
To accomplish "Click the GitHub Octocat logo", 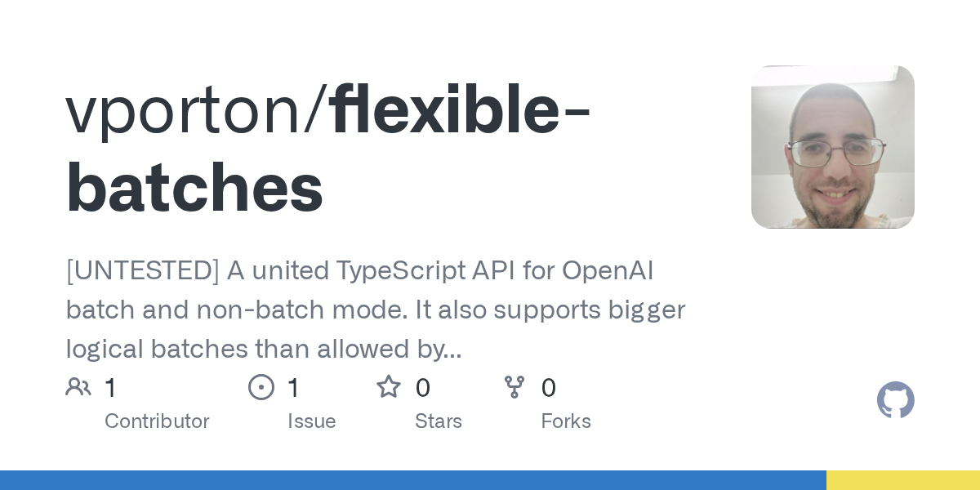I will [896, 400].
